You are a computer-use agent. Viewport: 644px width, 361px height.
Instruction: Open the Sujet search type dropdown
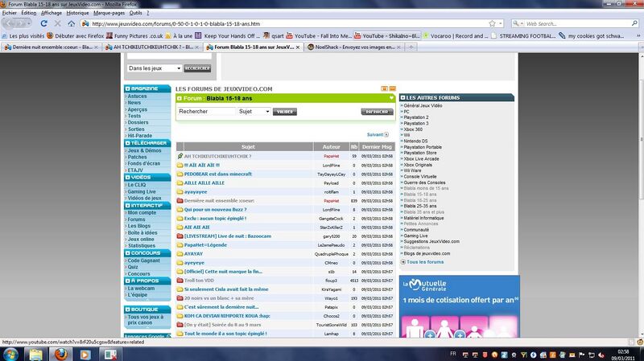click(x=254, y=112)
